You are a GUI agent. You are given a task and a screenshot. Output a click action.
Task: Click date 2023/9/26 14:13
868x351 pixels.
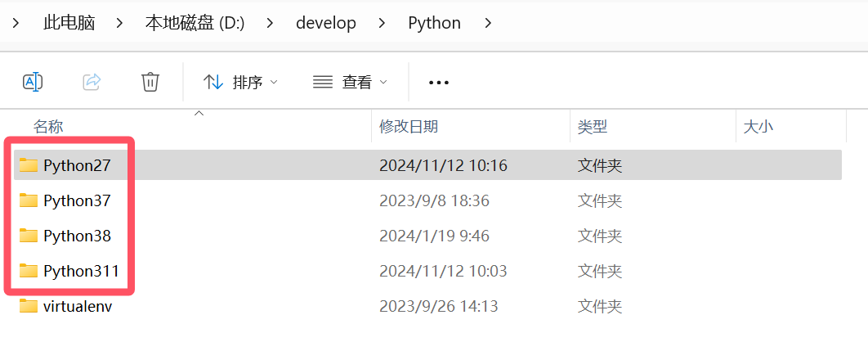tap(438, 305)
